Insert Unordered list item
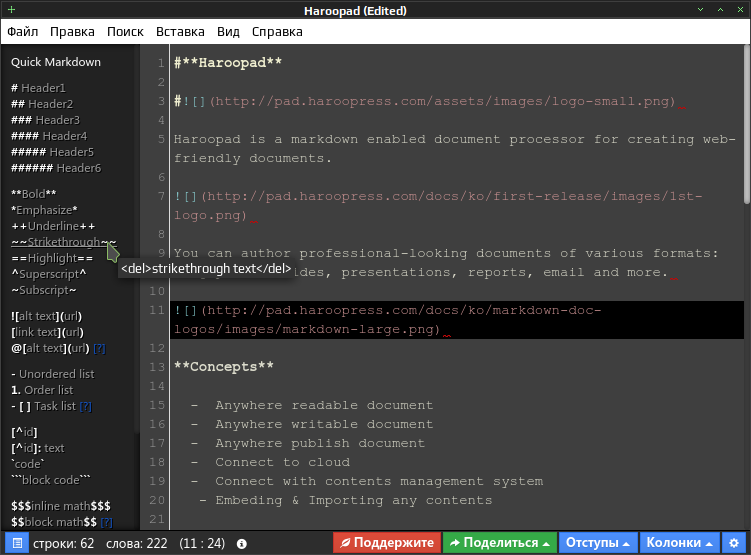Viewport: 751px width, 555px height. [53, 374]
